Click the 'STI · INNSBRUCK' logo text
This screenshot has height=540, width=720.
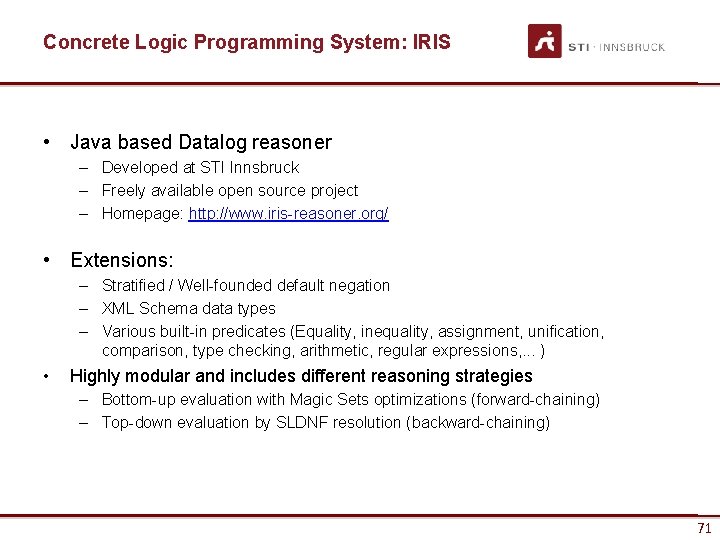click(x=617, y=47)
